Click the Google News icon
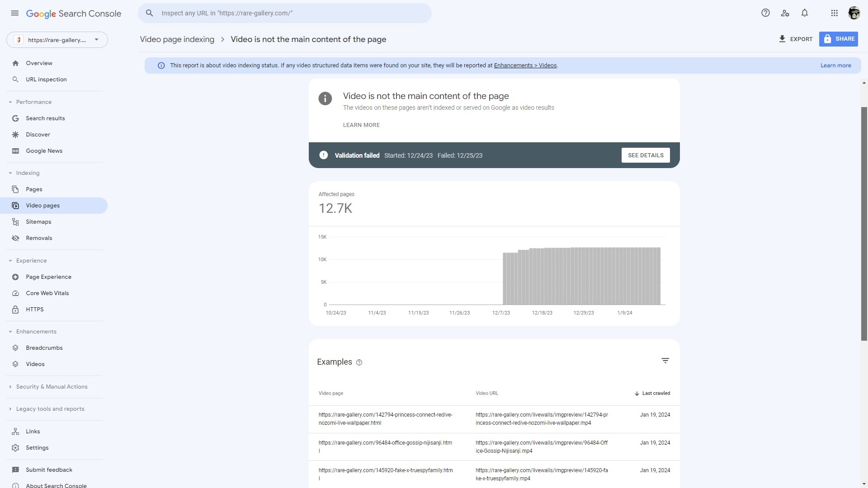The width and height of the screenshot is (868, 488). 15,151
